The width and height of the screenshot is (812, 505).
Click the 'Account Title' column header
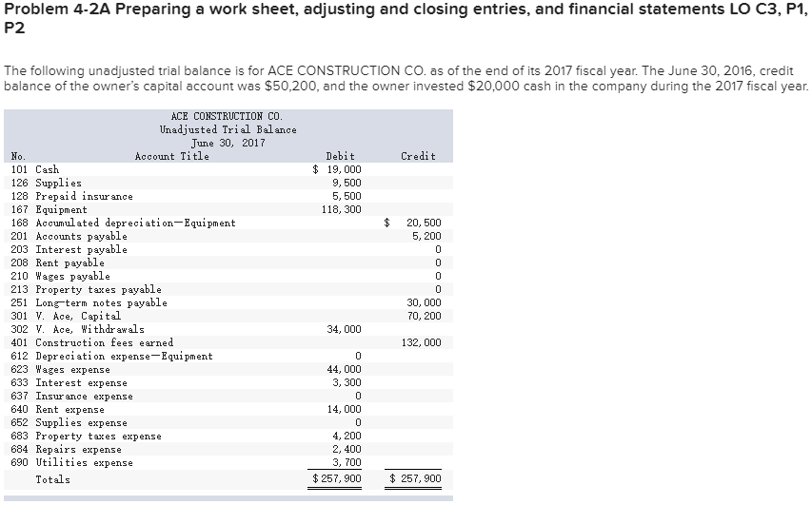coord(172,156)
